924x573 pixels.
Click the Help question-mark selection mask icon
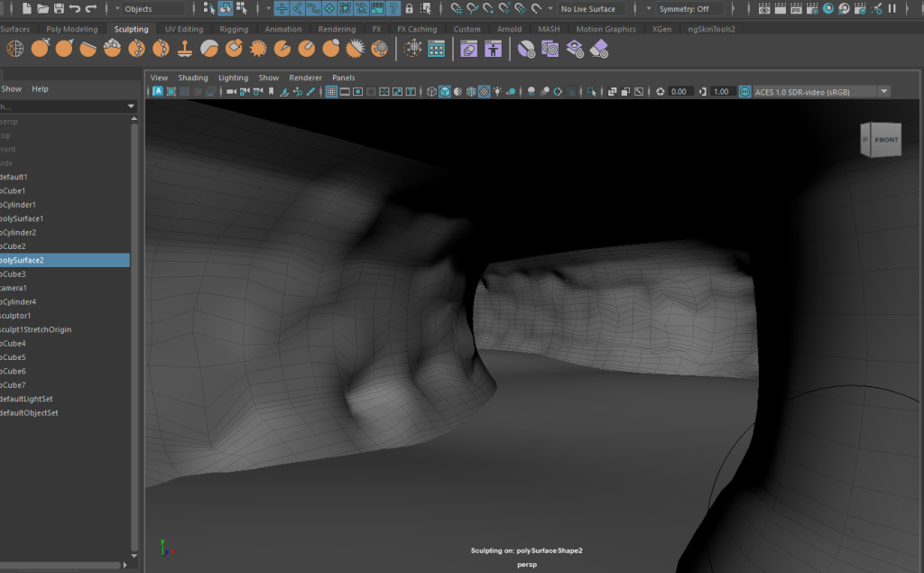click(393, 8)
